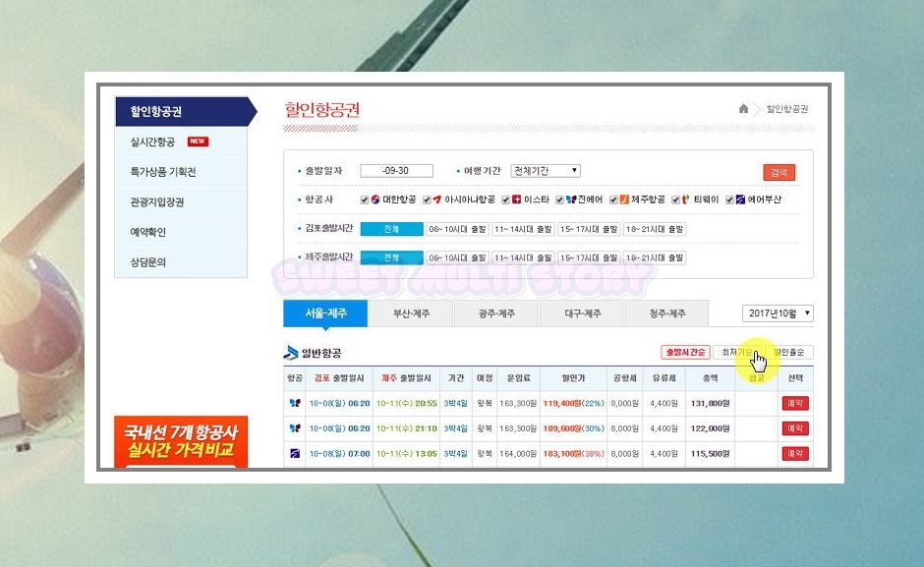Screen dimensions: 924x567
Task: Open the 실시간항공 sidebar menu item
Action: coord(181,142)
